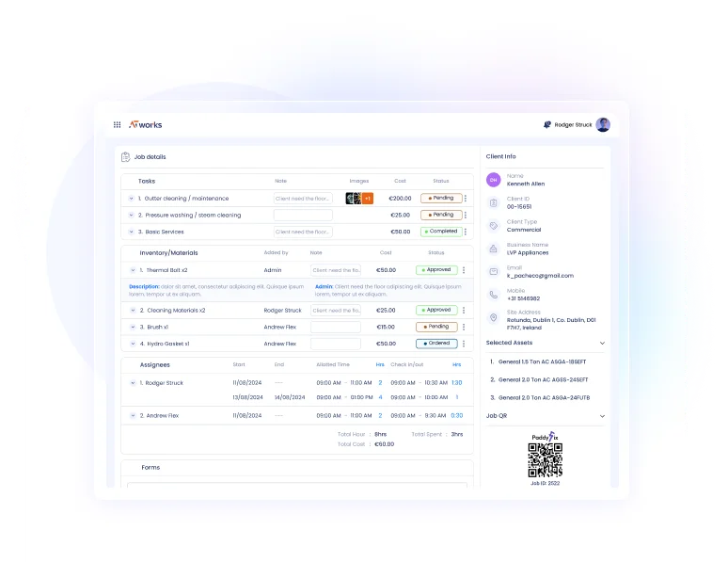728x562 pixels.
Task: Collapse the Selected Assets section
Action: pos(602,343)
